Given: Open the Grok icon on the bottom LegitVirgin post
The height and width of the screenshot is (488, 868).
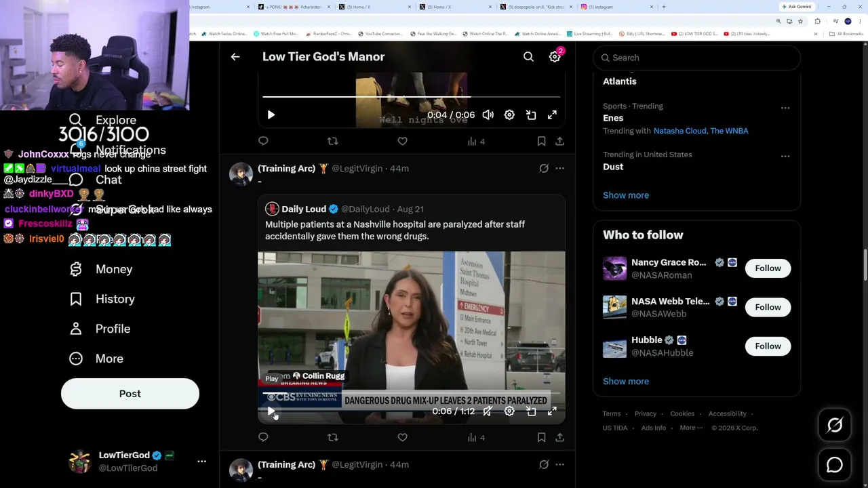Looking at the screenshot, I should click(x=544, y=464).
